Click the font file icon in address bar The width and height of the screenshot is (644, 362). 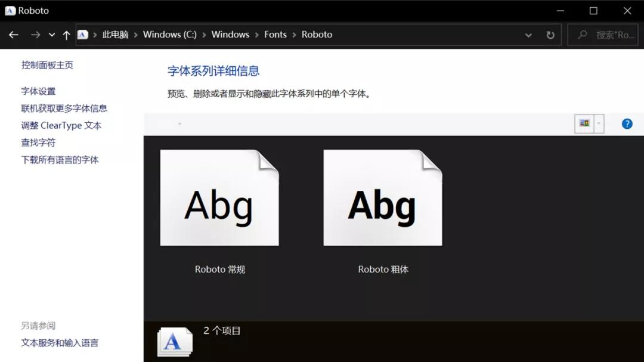[83, 35]
